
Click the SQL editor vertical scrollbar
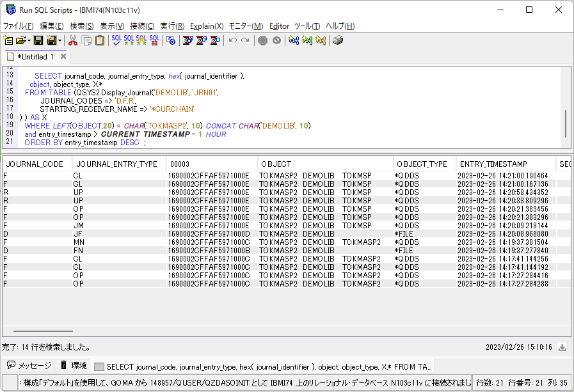(x=566, y=123)
